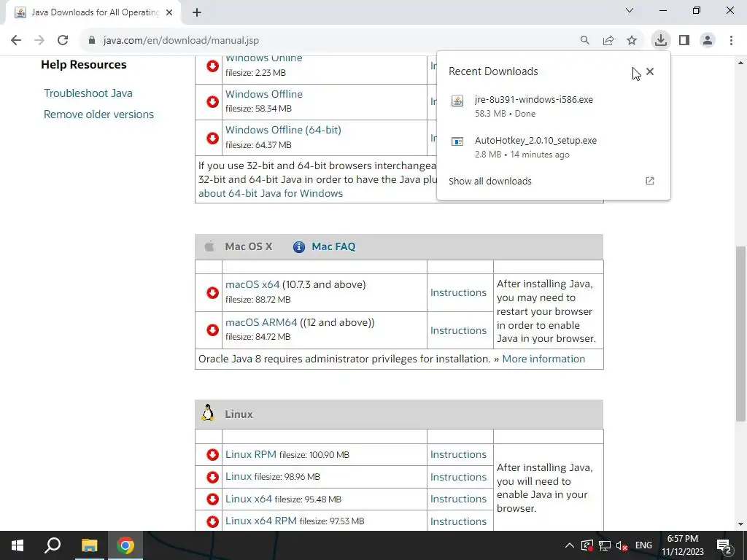Image resolution: width=747 pixels, height=560 pixels.
Task: Click the Linux x64 download link
Action: [x=249, y=499]
